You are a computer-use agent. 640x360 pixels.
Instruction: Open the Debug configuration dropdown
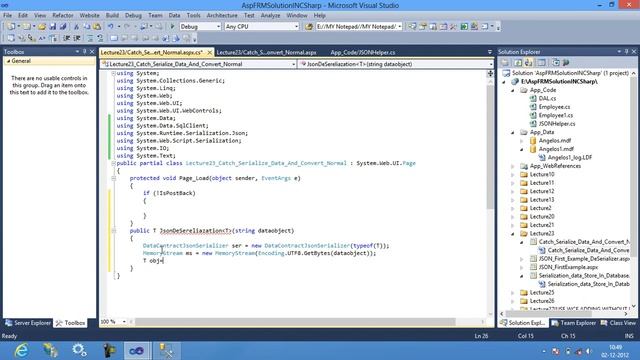(218, 27)
